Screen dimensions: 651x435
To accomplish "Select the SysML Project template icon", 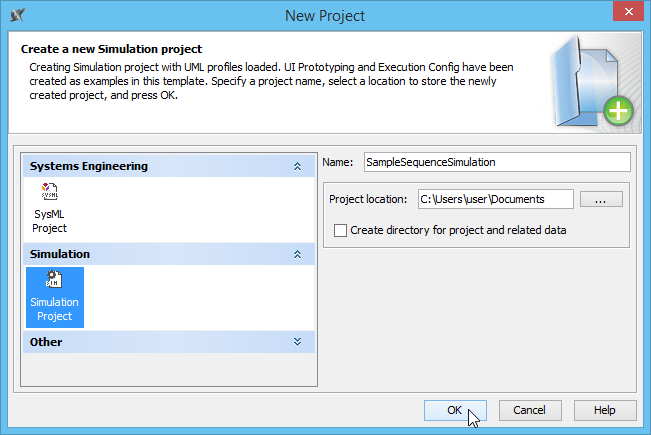I will point(49,208).
